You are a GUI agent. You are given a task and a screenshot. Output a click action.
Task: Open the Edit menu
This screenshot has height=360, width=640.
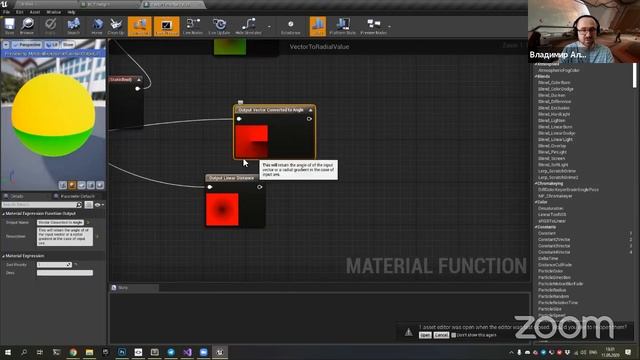pos(20,12)
